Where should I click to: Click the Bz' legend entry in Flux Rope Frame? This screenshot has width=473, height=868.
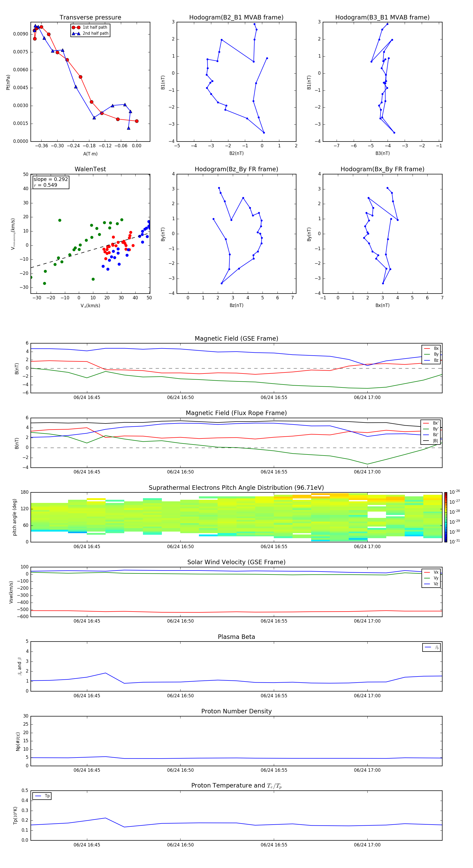click(431, 435)
